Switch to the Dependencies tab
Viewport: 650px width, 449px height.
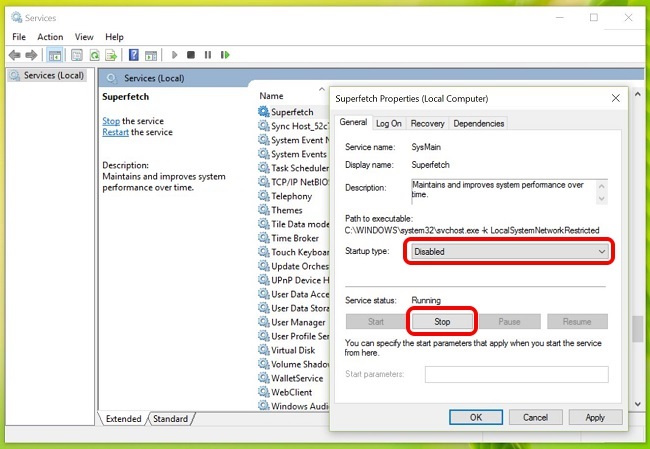point(478,123)
